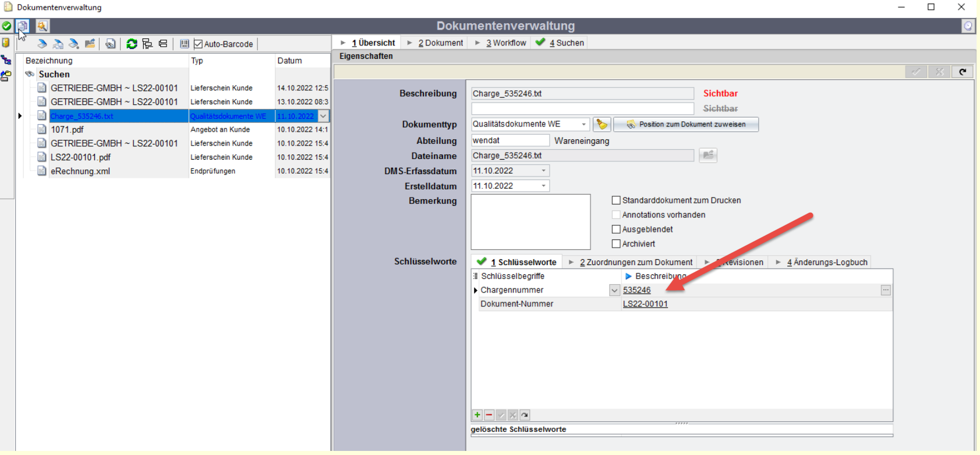
Task: Select the 1 Schlüsselworte tab
Action: pyautogui.click(x=517, y=262)
